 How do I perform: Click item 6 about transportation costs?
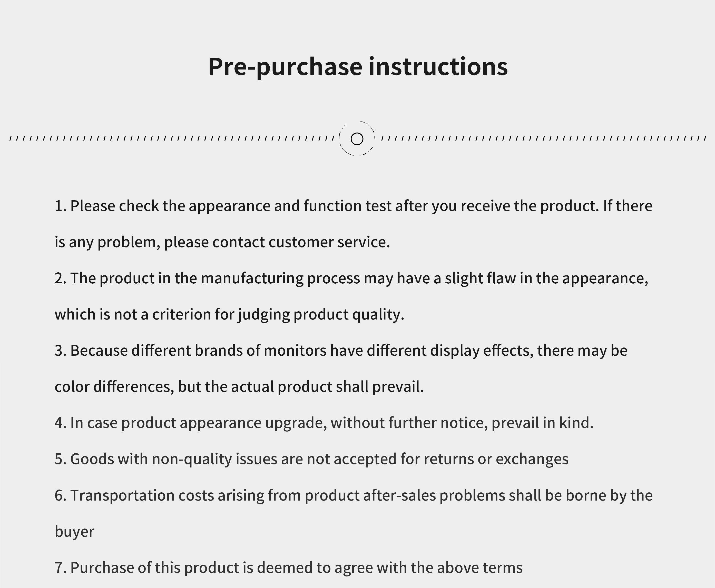353,495
